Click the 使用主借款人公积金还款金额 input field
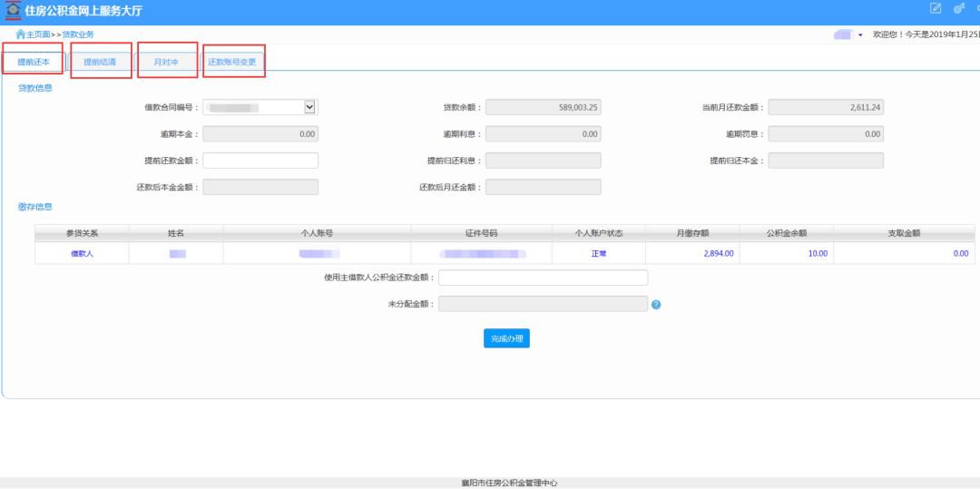This screenshot has height=489, width=980. tap(543, 278)
